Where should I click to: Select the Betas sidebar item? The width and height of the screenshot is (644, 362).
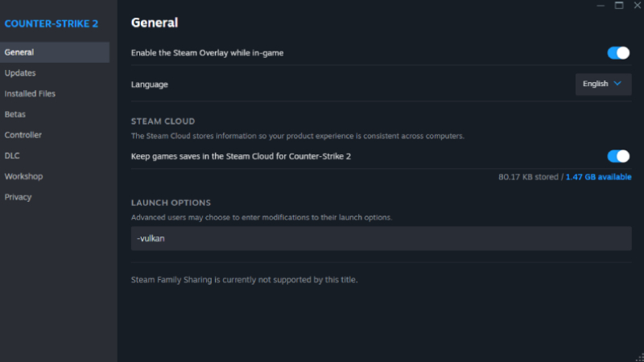(x=15, y=114)
